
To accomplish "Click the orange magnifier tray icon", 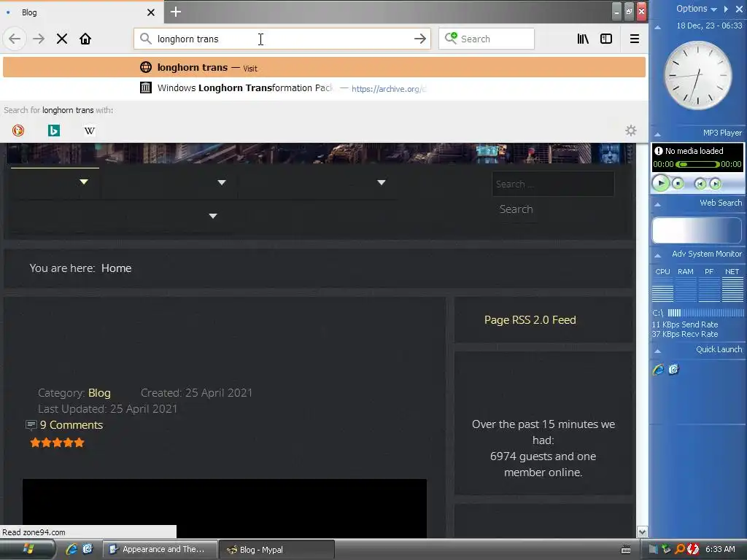I will (x=680, y=549).
